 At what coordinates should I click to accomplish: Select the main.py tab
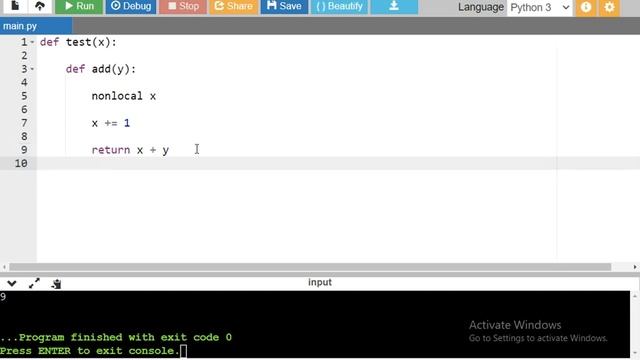(x=36, y=26)
